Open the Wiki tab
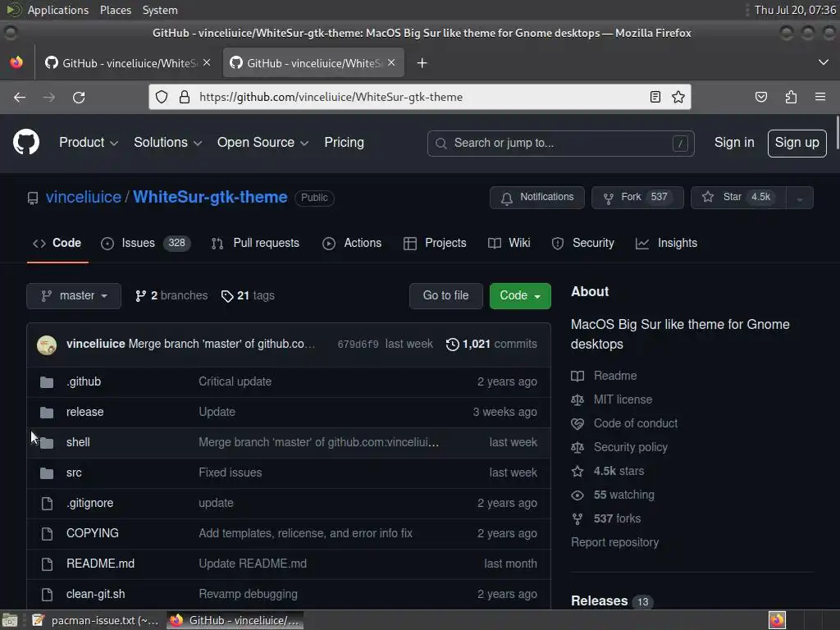The height and width of the screenshot is (630, 840). point(509,243)
